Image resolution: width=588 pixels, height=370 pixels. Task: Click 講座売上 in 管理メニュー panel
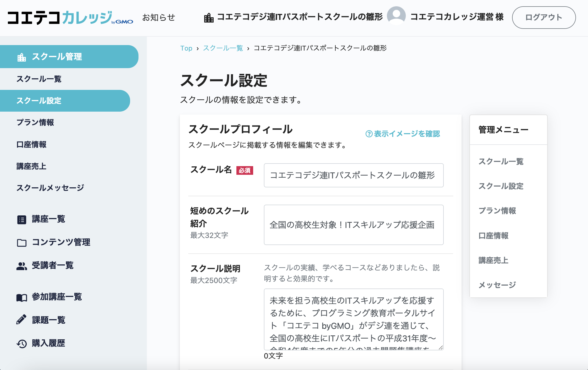click(x=493, y=260)
